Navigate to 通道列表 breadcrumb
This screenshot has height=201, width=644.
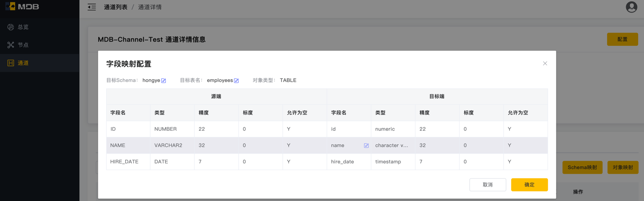(x=116, y=7)
